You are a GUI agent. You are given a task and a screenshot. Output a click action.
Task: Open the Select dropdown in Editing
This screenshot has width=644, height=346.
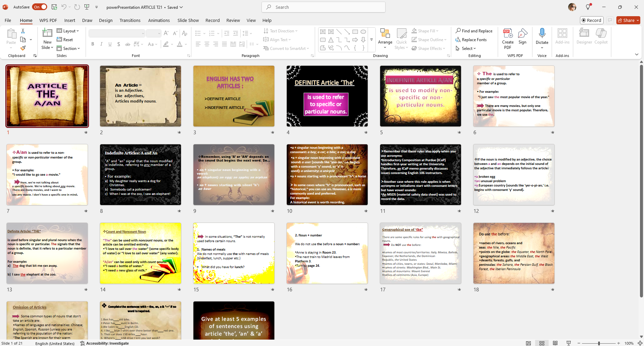point(465,48)
